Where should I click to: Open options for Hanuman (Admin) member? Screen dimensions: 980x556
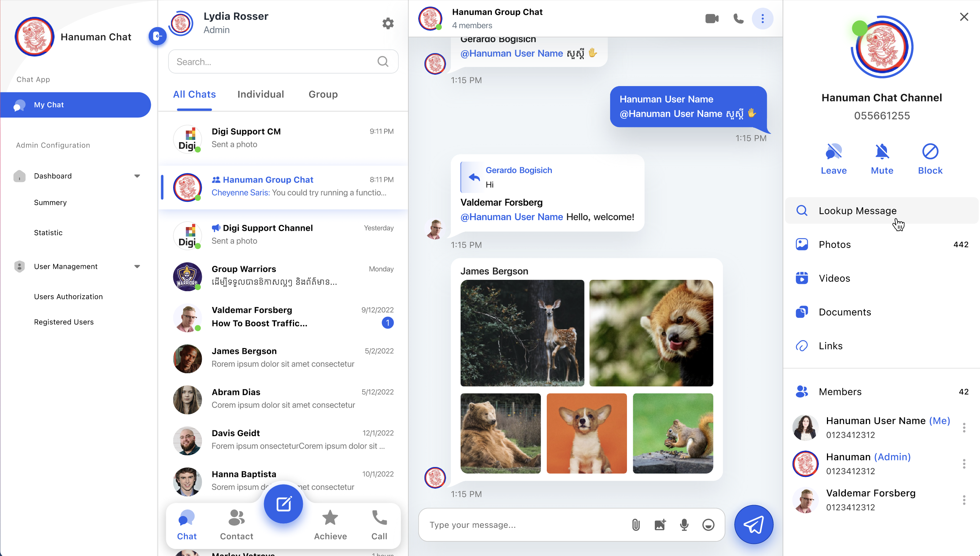tap(964, 464)
